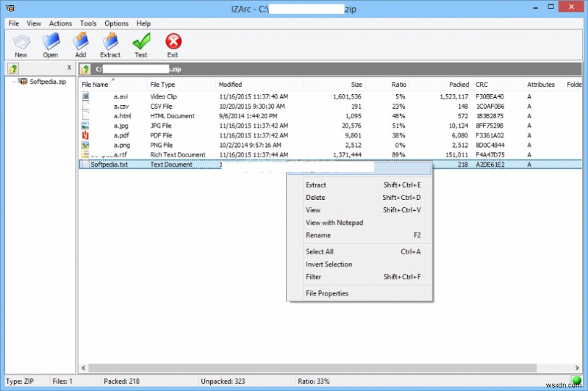Click the up-folder icon in left pane
Viewport: 588px width, 391px height.
click(13, 69)
